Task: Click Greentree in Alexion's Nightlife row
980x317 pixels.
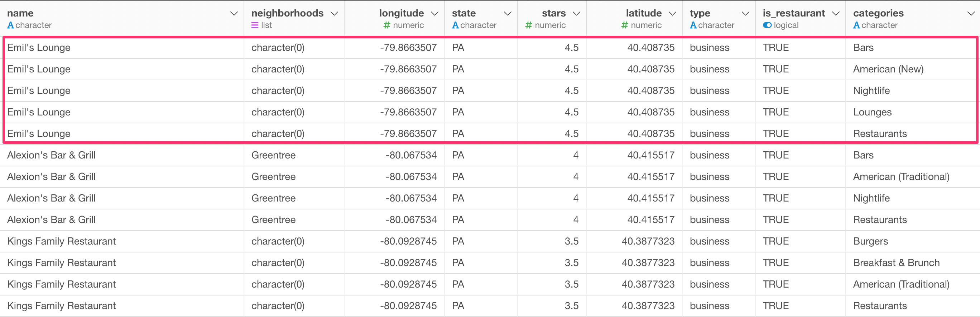Action: point(273,198)
